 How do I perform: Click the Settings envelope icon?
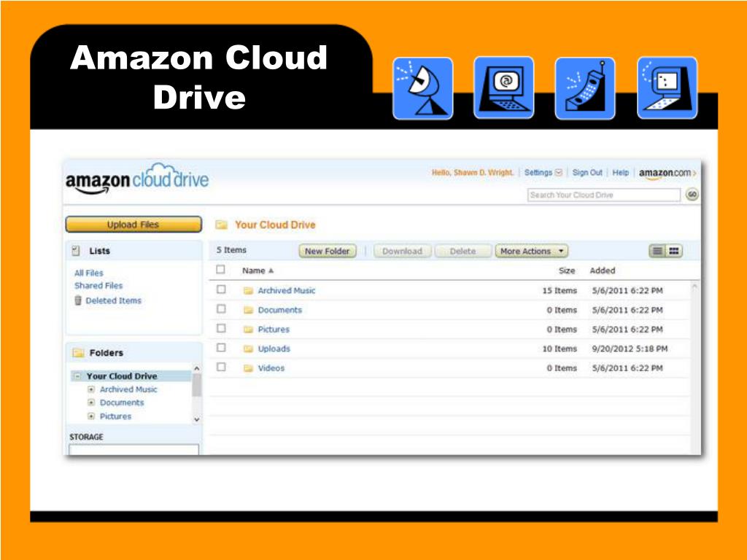(x=559, y=172)
